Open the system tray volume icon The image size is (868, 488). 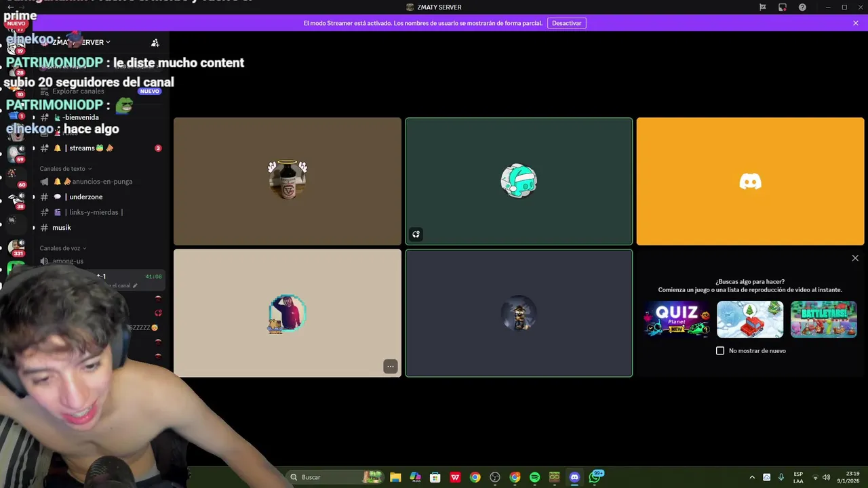pyautogui.click(x=826, y=477)
